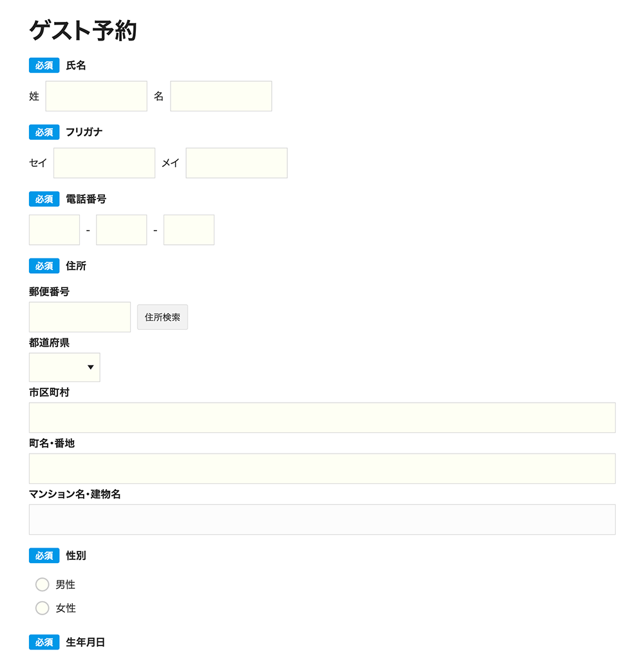Image resolution: width=644 pixels, height=652 pixels.
Task: Click the first phone number box
Action: (x=55, y=230)
